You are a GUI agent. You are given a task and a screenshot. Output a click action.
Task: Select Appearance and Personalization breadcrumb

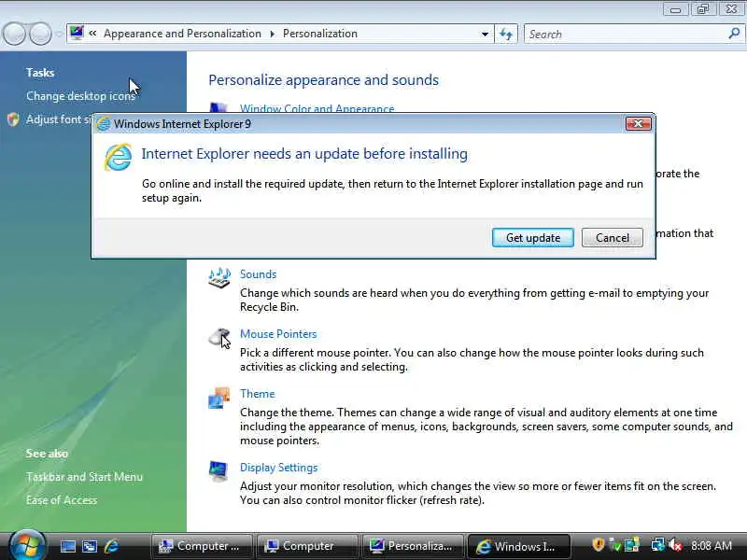(x=182, y=34)
